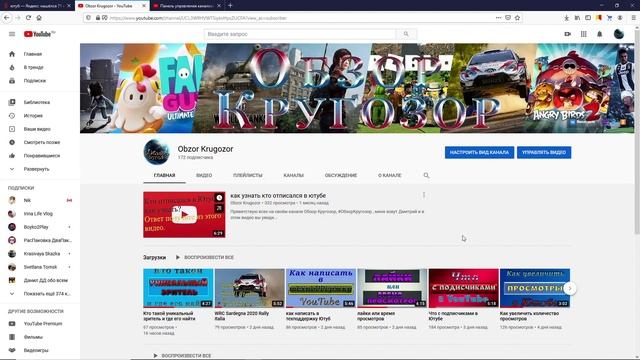Switch to the ПЛЕЙЛИСТЫ channel tab
640x360 pixels.
click(x=248, y=175)
